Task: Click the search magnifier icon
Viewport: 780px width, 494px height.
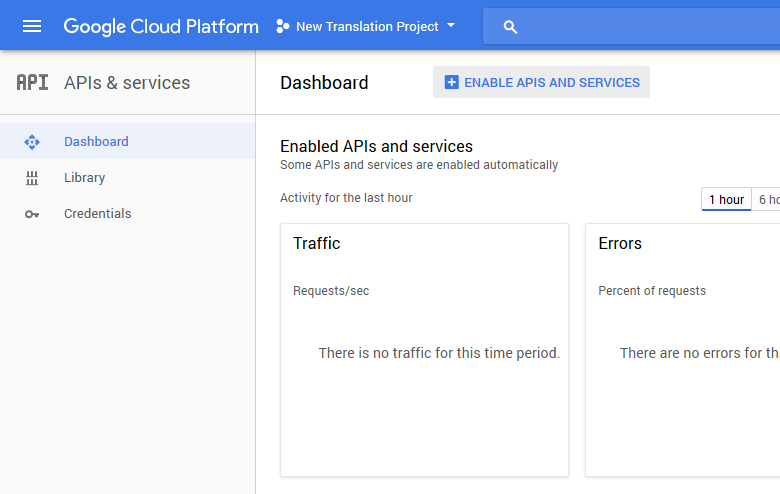Action: point(510,27)
